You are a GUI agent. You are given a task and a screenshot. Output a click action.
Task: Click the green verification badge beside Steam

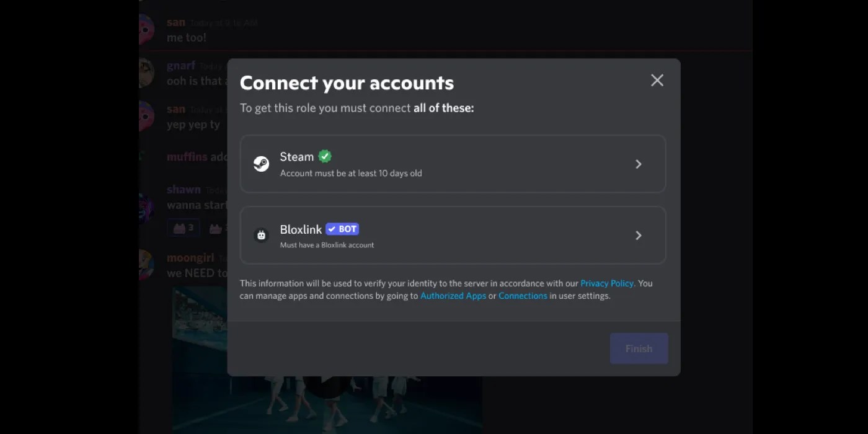325,156
